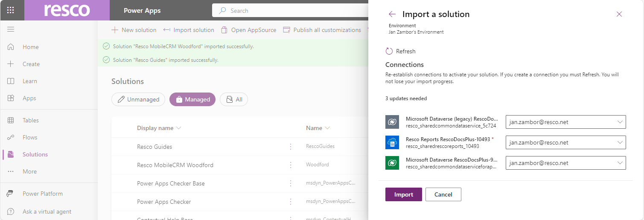This screenshot has height=220, width=644.
Task: Go back with arrow in Import panel
Action: click(x=392, y=14)
